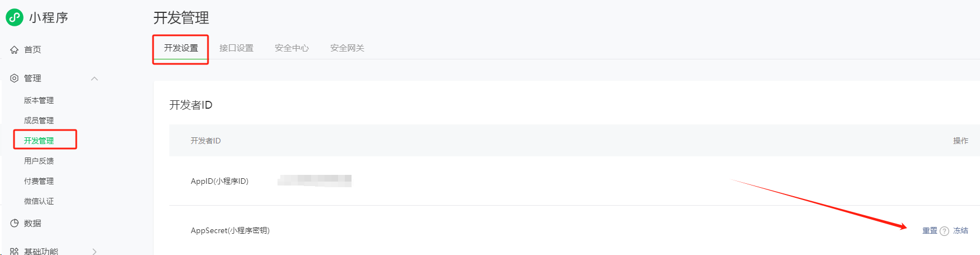Open 开发管理 in the sidebar
980x255 pixels.
(x=39, y=141)
